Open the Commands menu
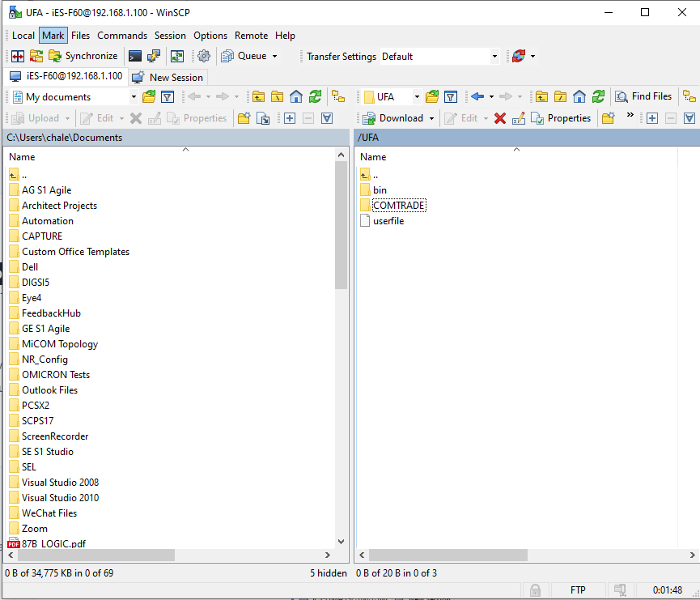This screenshot has height=600, width=700. tap(122, 36)
